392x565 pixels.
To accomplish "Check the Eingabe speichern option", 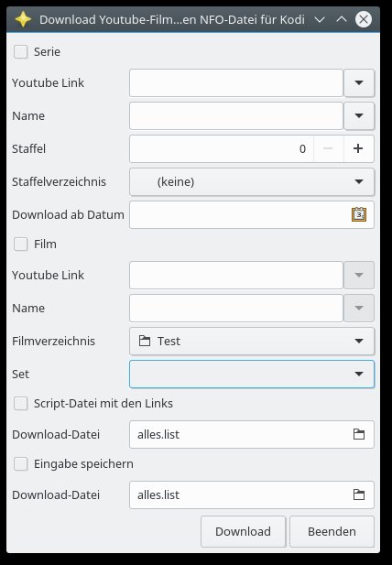I will tap(20, 464).
